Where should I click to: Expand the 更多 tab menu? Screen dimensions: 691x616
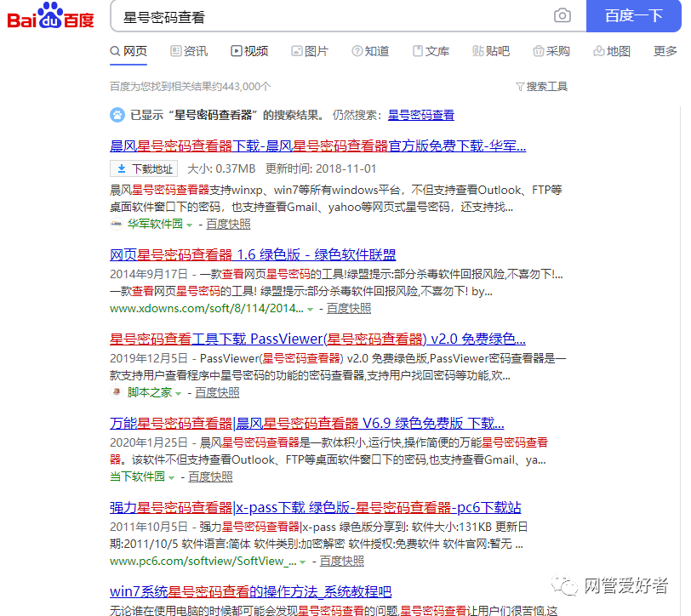tap(665, 51)
